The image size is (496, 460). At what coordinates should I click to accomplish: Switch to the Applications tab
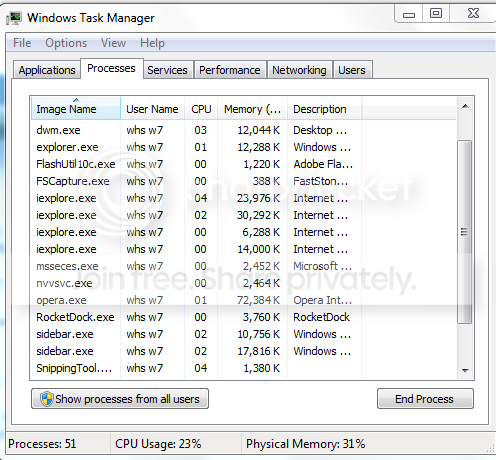(x=47, y=70)
